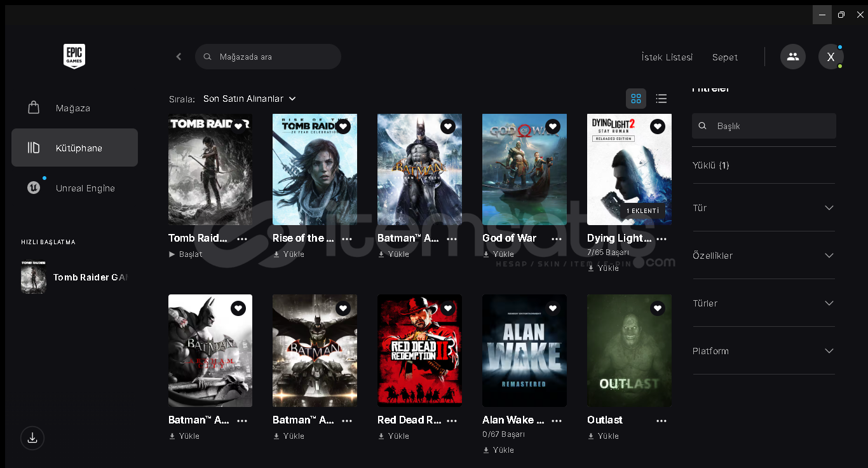Click the Unreal Engine logo icon
868x468 pixels.
coord(34,188)
